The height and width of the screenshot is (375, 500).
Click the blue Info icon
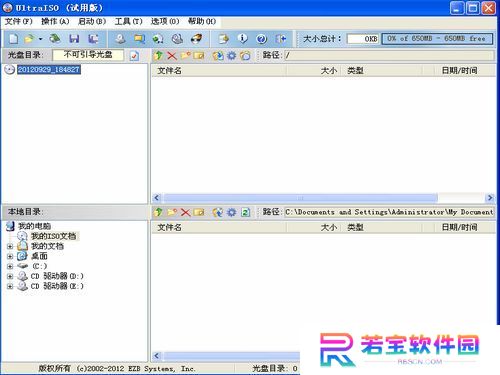coord(243,39)
